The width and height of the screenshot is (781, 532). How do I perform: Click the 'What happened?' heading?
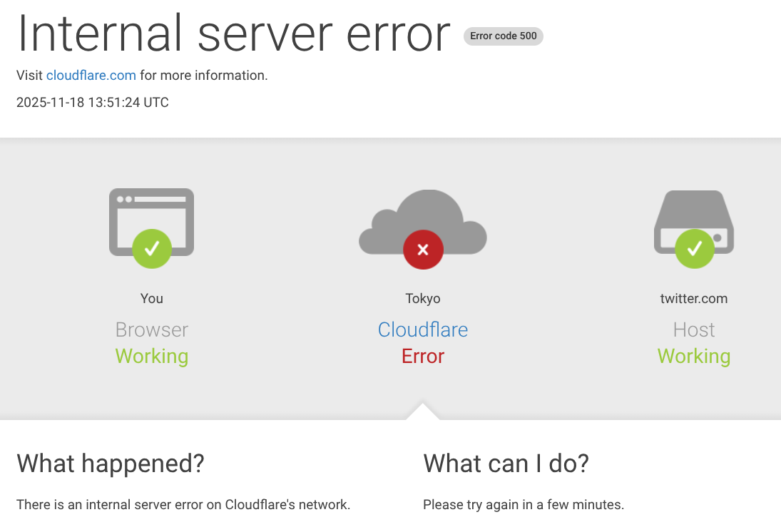(x=111, y=464)
